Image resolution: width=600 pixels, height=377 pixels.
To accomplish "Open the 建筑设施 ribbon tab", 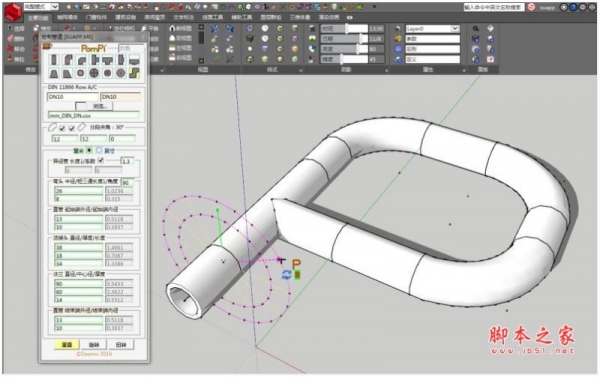I will point(126,17).
